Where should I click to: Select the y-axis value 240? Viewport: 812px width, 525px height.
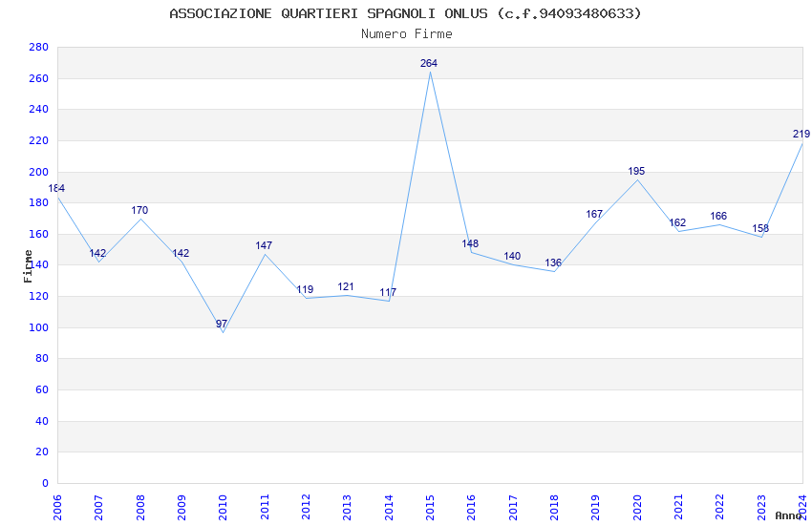click(x=39, y=109)
